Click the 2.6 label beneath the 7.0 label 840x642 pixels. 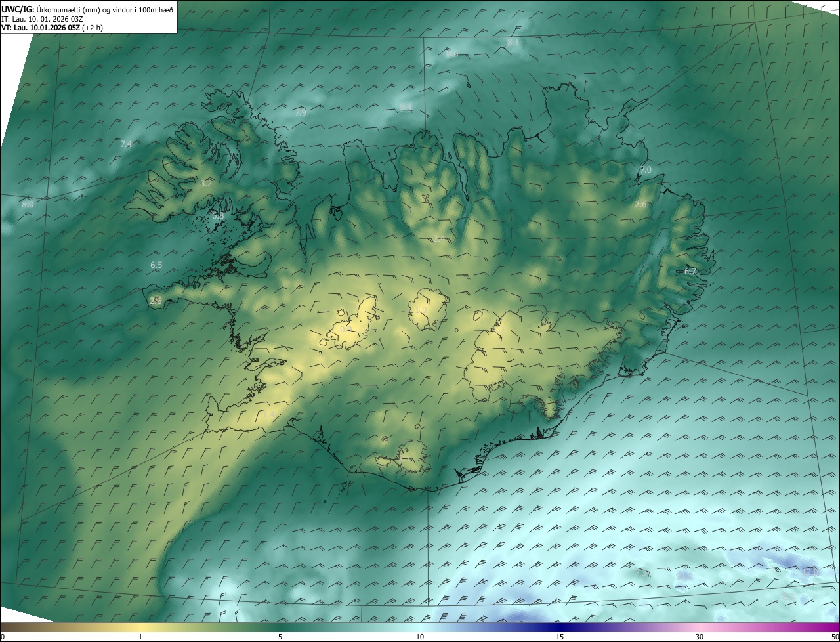click(x=641, y=204)
